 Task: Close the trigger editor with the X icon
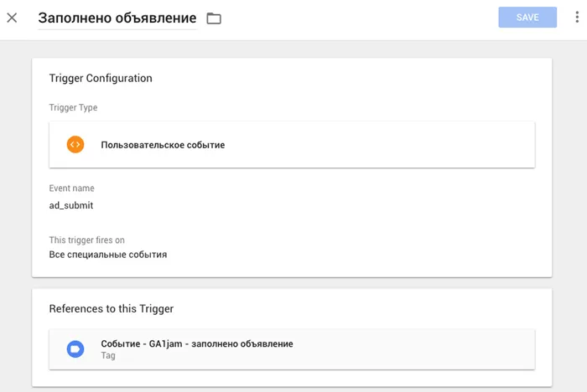[12, 18]
